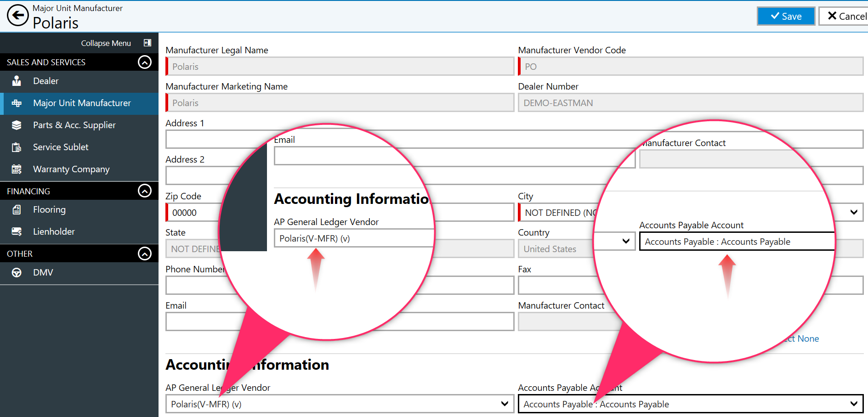The width and height of the screenshot is (868, 417).
Task: Click the Collapse Menu icon
Action: pyautogui.click(x=148, y=43)
